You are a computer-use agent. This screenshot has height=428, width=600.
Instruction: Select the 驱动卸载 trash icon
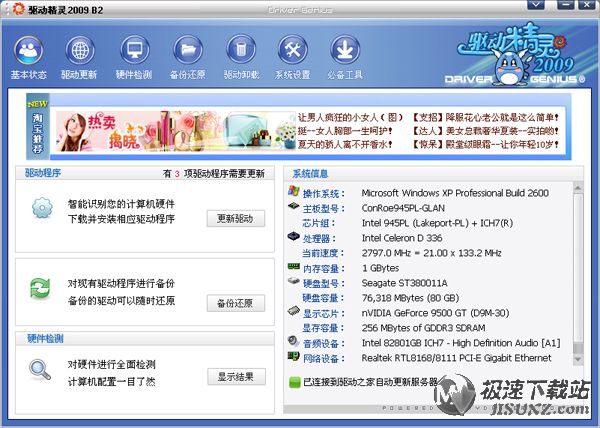click(x=240, y=50)
